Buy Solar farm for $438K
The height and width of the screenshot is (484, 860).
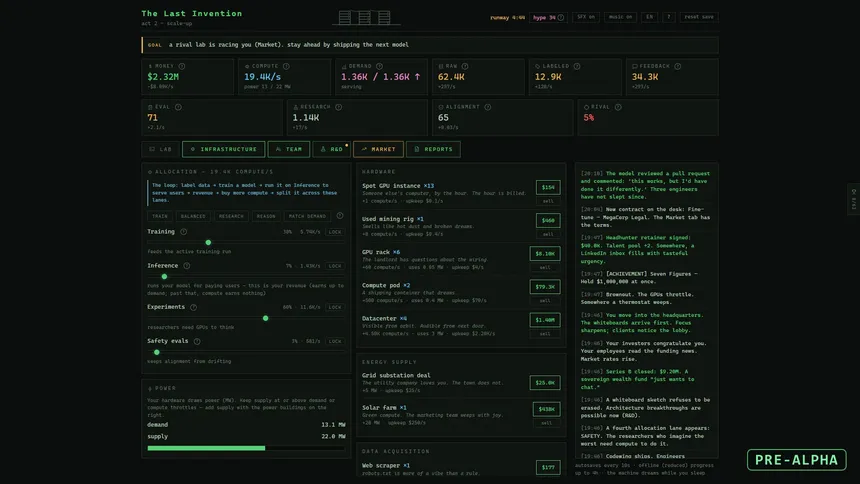tap(546, 409)
